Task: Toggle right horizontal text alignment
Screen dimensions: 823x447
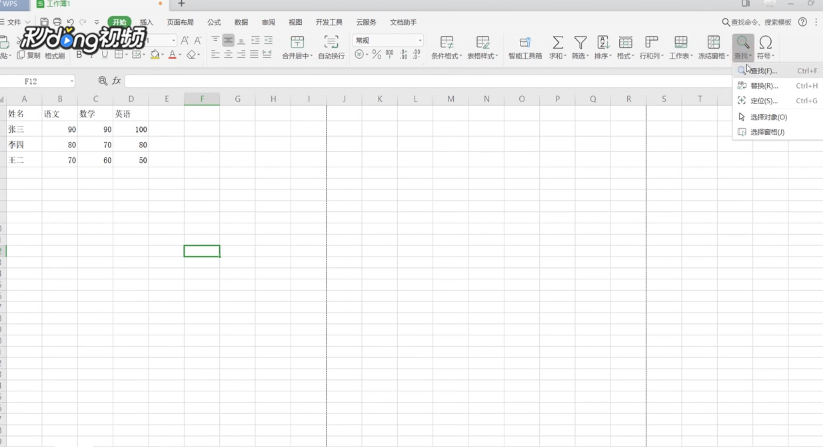Action: 241,55
